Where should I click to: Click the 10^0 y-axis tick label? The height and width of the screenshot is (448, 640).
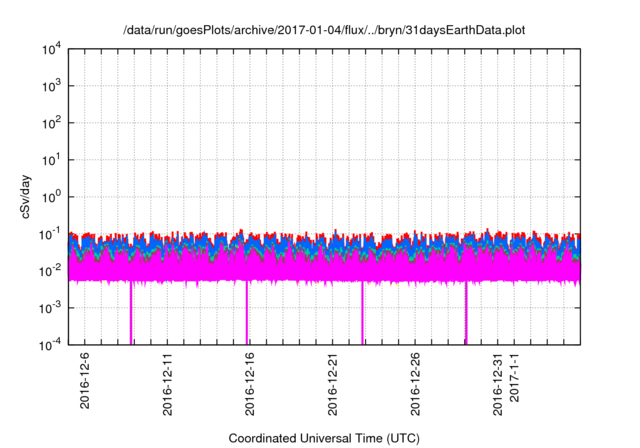tap(52, 197)
